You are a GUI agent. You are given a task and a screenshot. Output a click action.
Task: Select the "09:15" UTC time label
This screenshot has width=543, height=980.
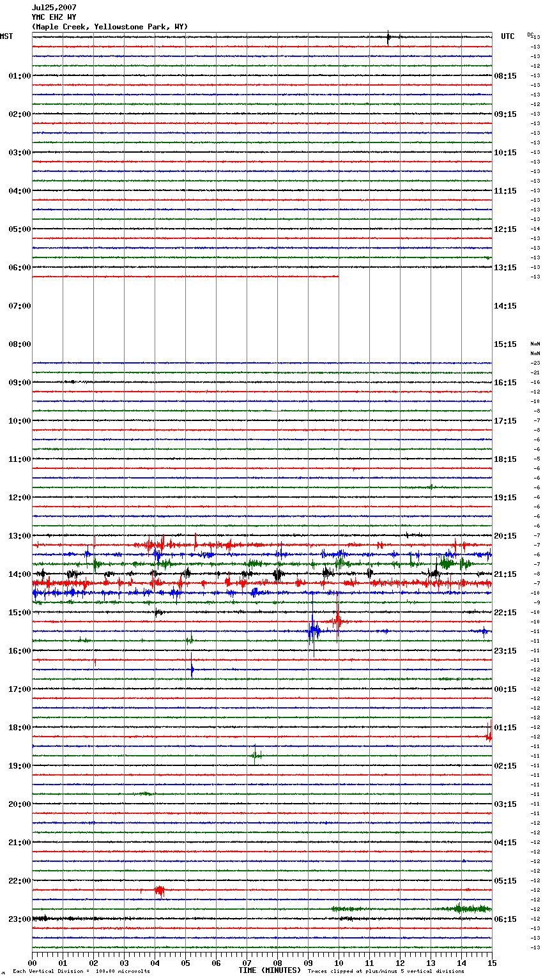tap(505, 114)
